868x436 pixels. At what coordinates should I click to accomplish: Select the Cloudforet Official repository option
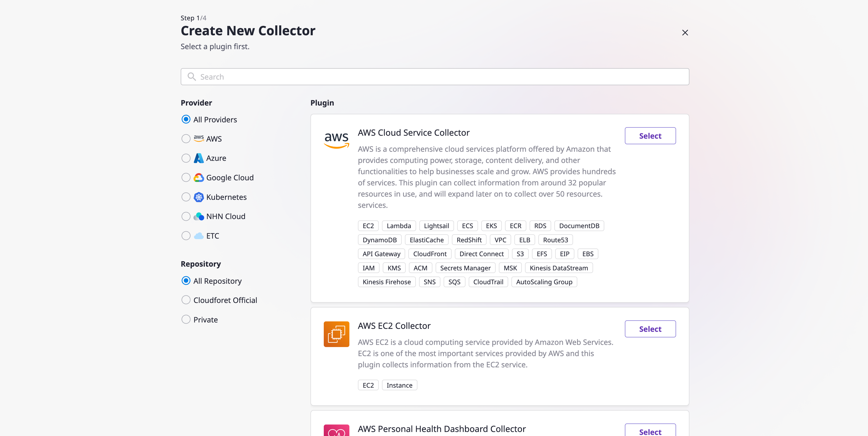(x=186, y=300)
